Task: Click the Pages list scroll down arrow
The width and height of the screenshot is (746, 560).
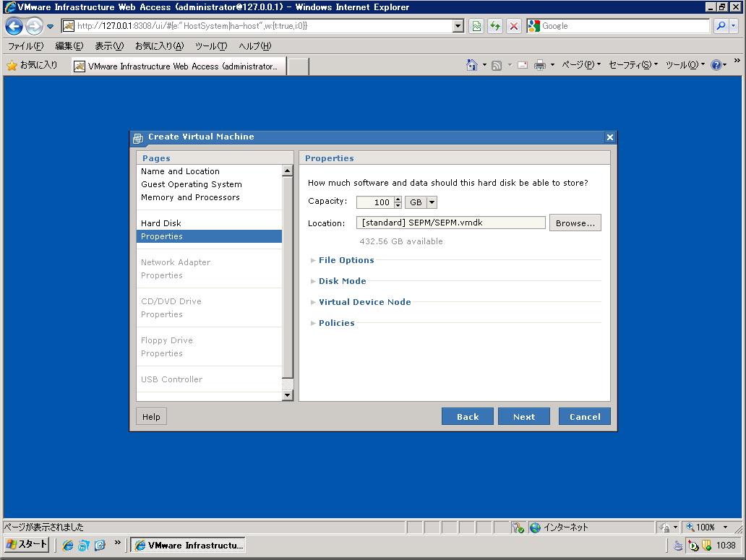Action: (x=288, y=395)
